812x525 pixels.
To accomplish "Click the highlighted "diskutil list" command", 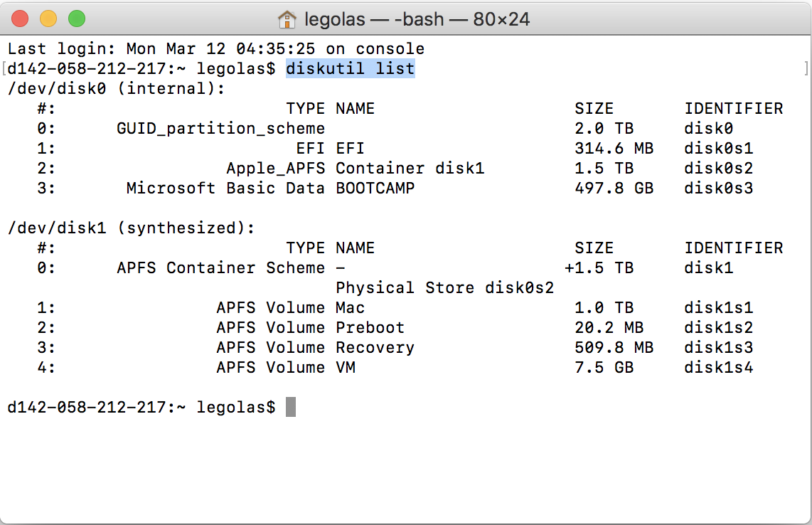I will [x=350, y=69].
